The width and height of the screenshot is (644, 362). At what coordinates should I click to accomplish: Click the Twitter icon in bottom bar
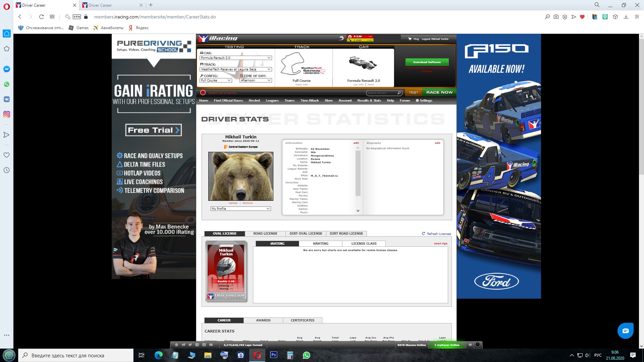click(190, 345)
